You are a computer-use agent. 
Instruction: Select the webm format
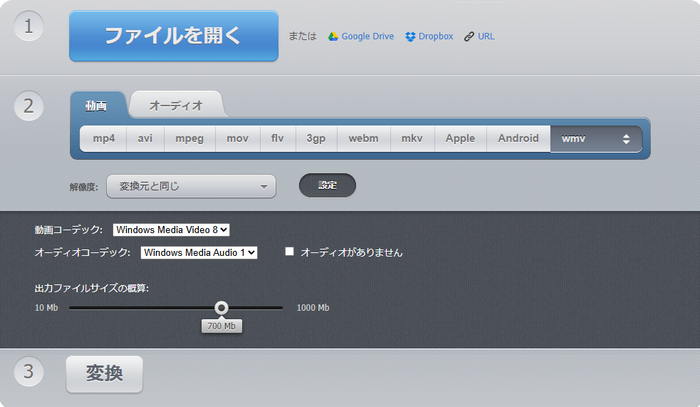[x=363, y=138]
